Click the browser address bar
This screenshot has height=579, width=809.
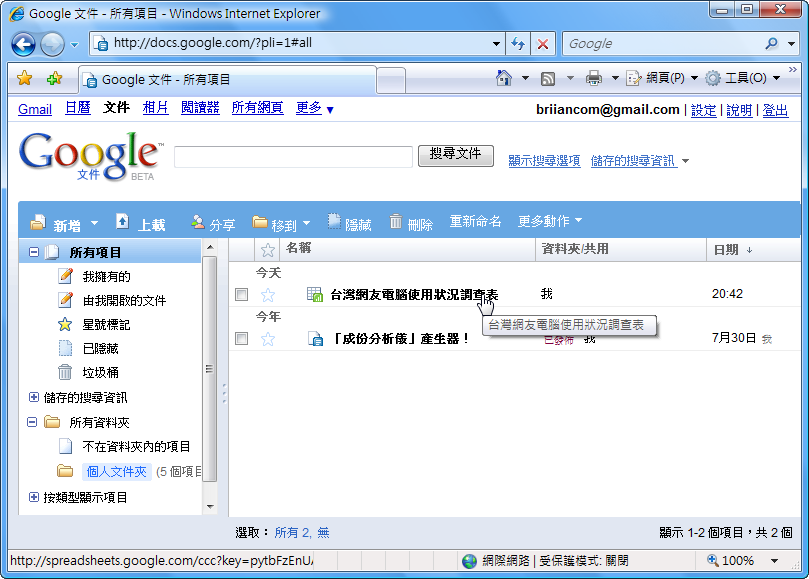pos(299,43)
